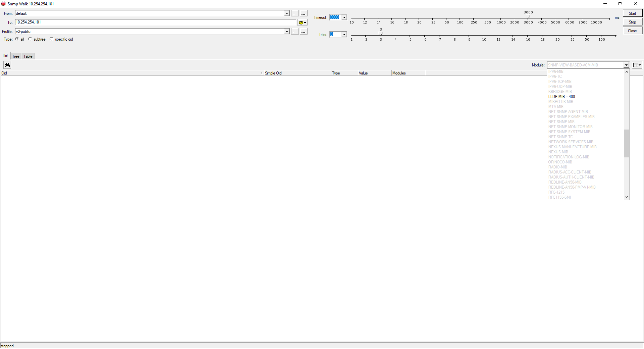Select ORINOCO-MIB in the module list
The image size is (644, 349).
click(560, 162)
